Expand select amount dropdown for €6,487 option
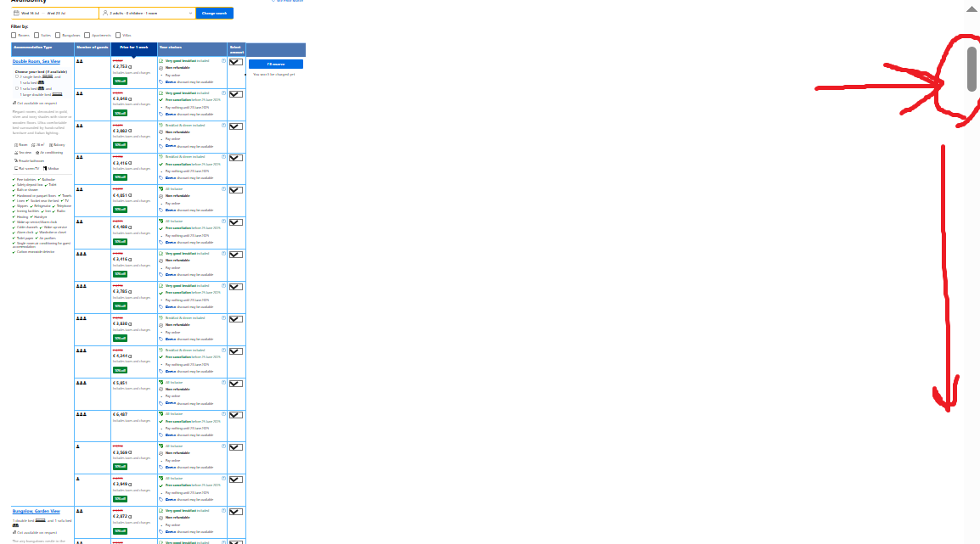The image size is (980, 544). point(235,415)
